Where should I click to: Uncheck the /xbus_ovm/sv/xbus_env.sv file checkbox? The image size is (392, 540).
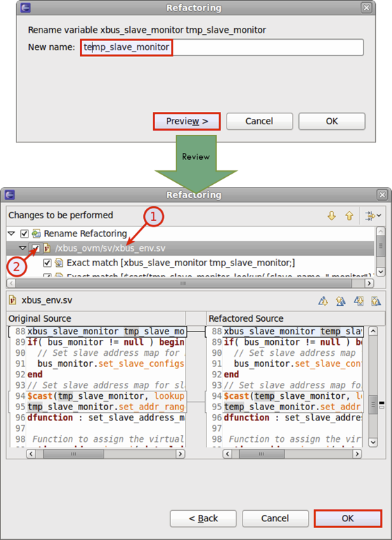click(35, 248)
